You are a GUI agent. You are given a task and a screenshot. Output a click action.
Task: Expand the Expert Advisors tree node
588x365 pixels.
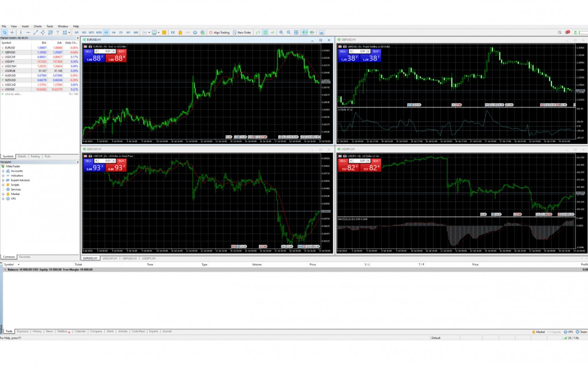3,180
